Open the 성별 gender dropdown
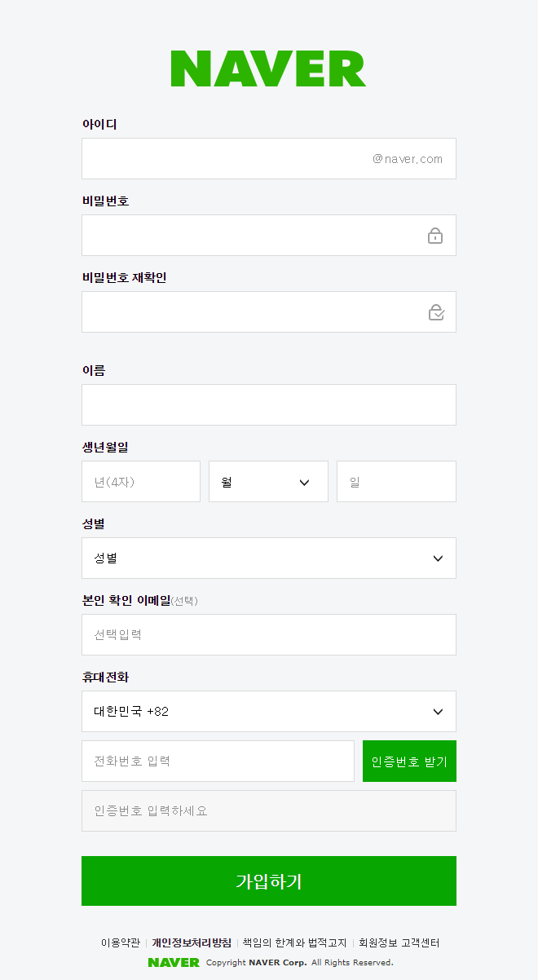 pyautogui.click(x=268, y=558)
